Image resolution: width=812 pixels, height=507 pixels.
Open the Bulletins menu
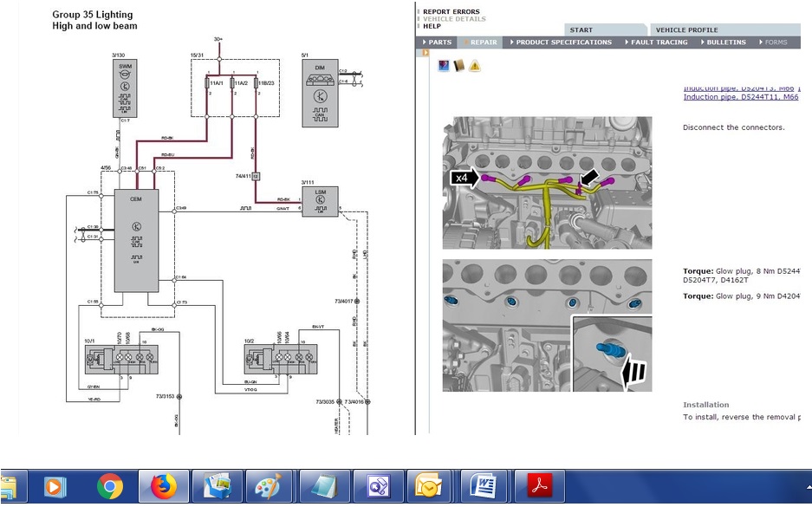click(723, 42)
